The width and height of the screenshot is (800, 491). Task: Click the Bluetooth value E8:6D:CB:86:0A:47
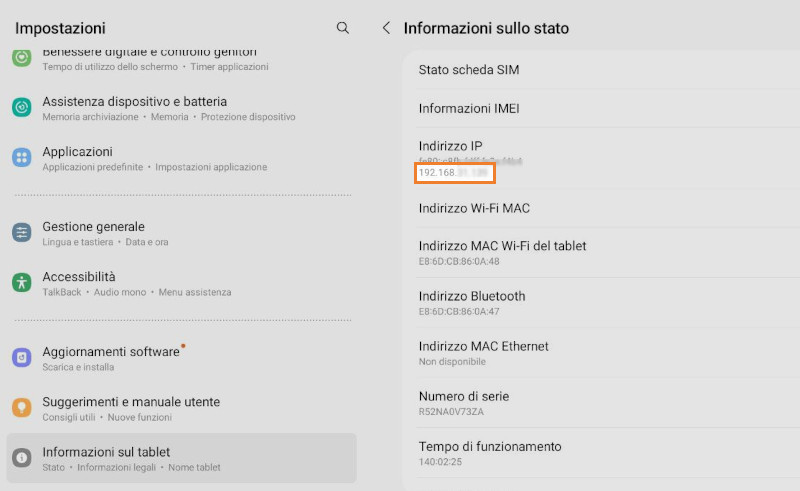coord(459,311)
